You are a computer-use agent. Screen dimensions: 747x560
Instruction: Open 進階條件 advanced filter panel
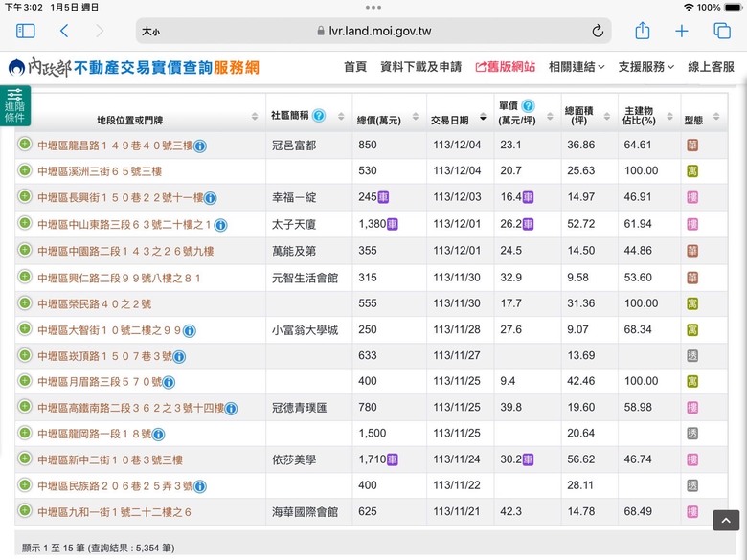tap(15, 105)
